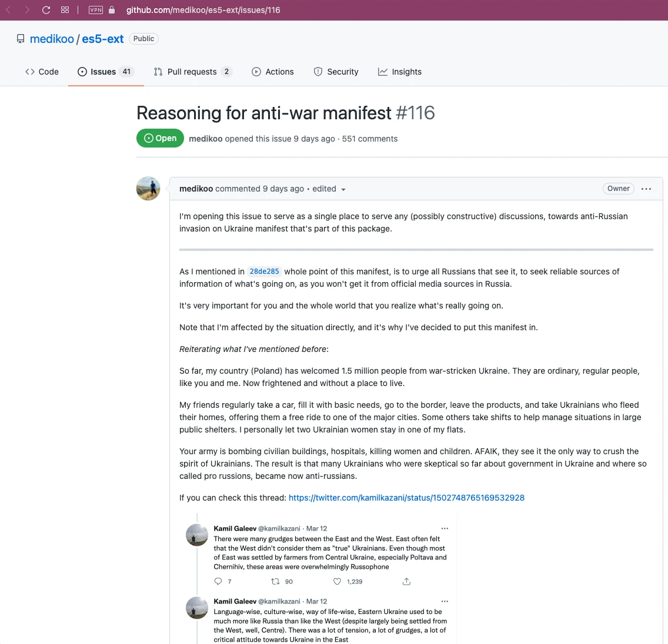Screen dimensions: 668x644
Task: Open the Actions tab
Action: point(273,72)
